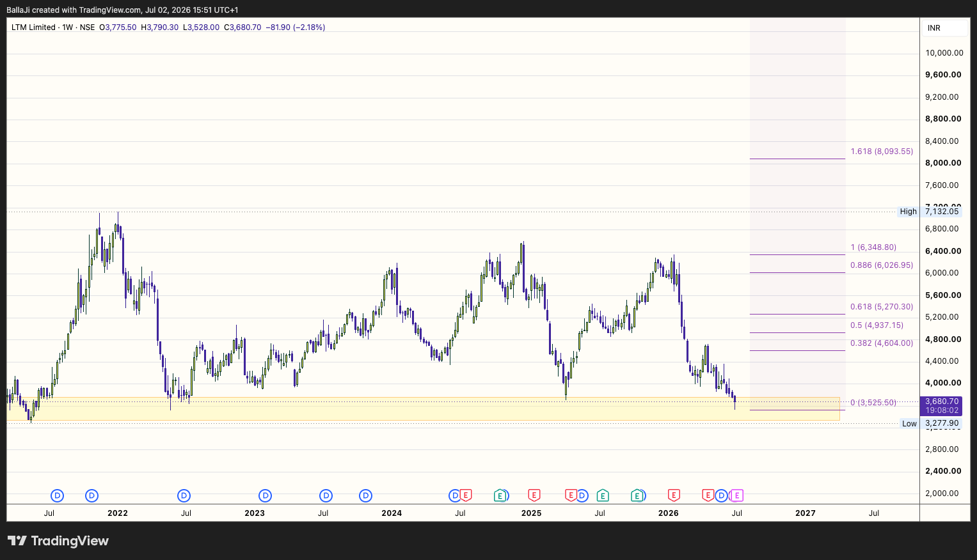Select the dividend marker above Jul 2022
The width and height of the screenshot is (977, 560).
(x=184, y=495)
